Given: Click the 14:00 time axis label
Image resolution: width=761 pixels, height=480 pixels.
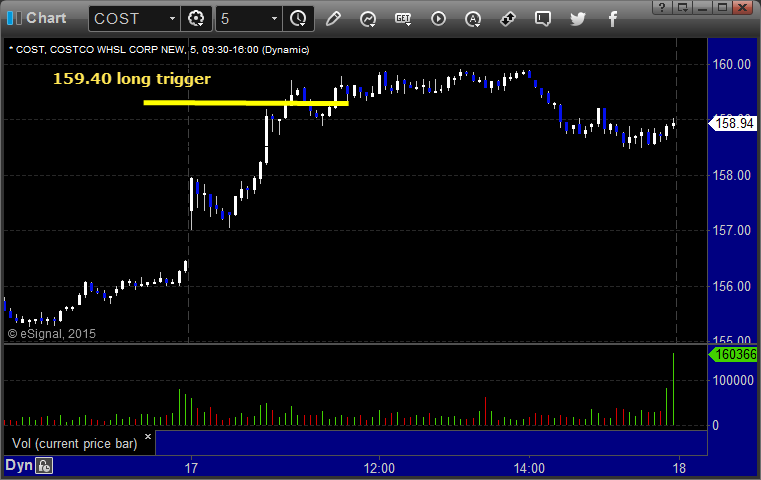Looking at the screenshot, I should [x=529, y=468].
